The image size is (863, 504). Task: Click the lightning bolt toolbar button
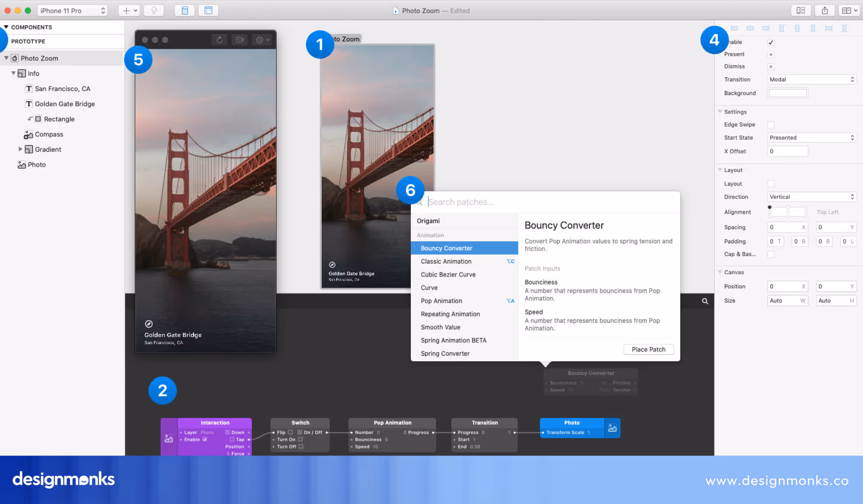coord(154,11)
